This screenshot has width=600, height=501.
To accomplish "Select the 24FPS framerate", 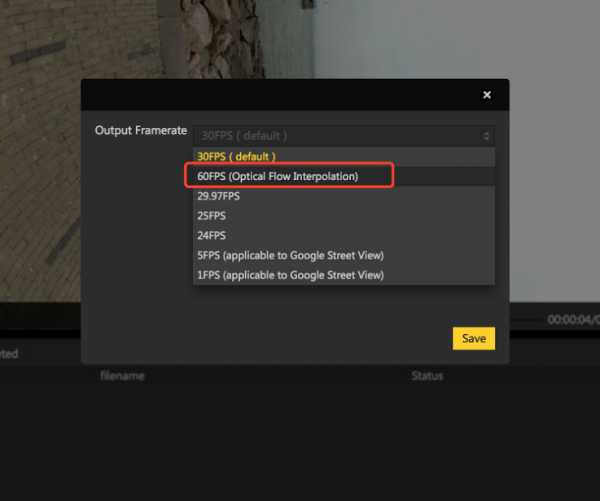I will tap(211, 235).
